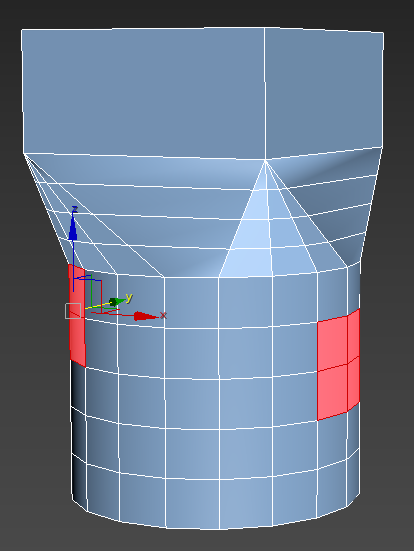Click the vertical edge dividing the top box faces

[x=265, y=94]
